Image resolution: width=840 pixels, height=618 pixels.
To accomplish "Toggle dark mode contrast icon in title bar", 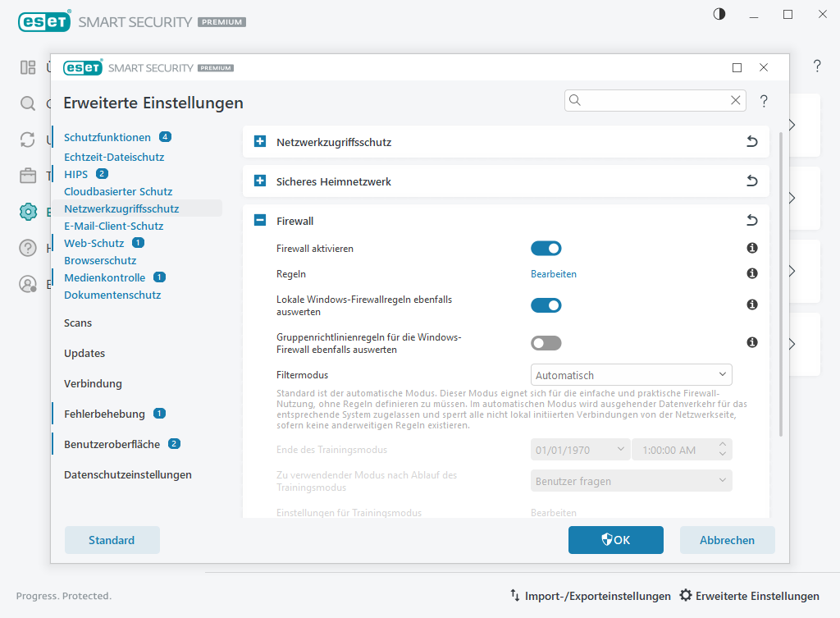I will pos(719,14).
